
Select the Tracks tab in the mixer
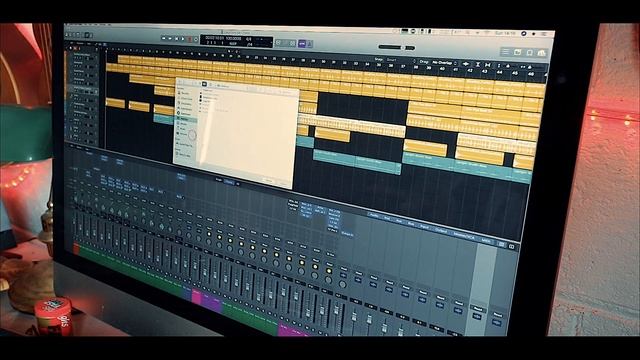click(229, 182)
